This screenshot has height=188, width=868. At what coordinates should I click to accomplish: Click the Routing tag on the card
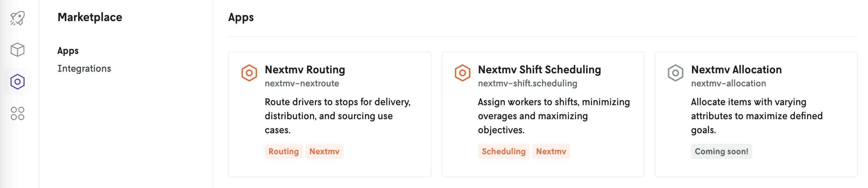pyautogui.click(x=283, y=151)
